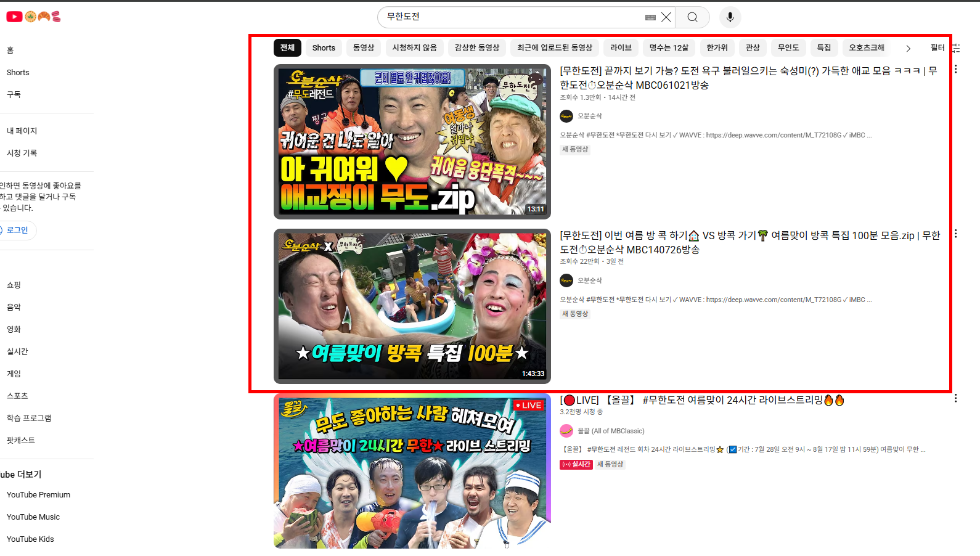Open the on-screen keyboard icon in search box
Viewport: 980px width, 556px height.
click(650, 17)
